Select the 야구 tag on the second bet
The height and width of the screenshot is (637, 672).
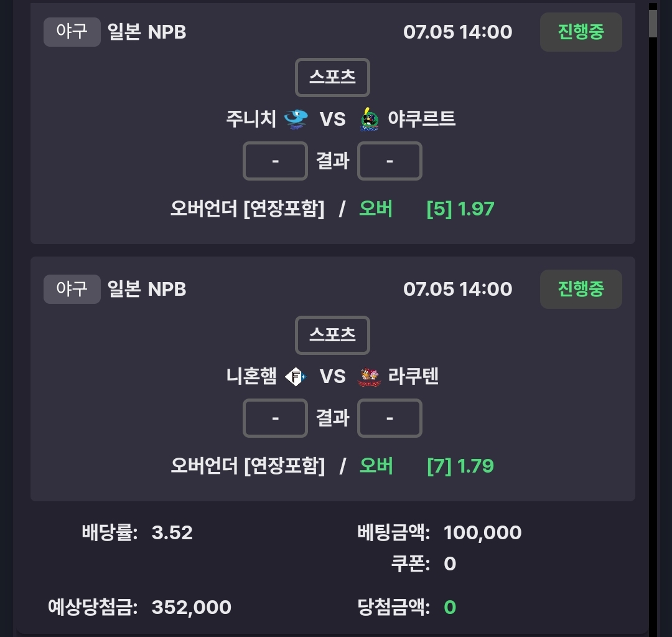point(72,289)
